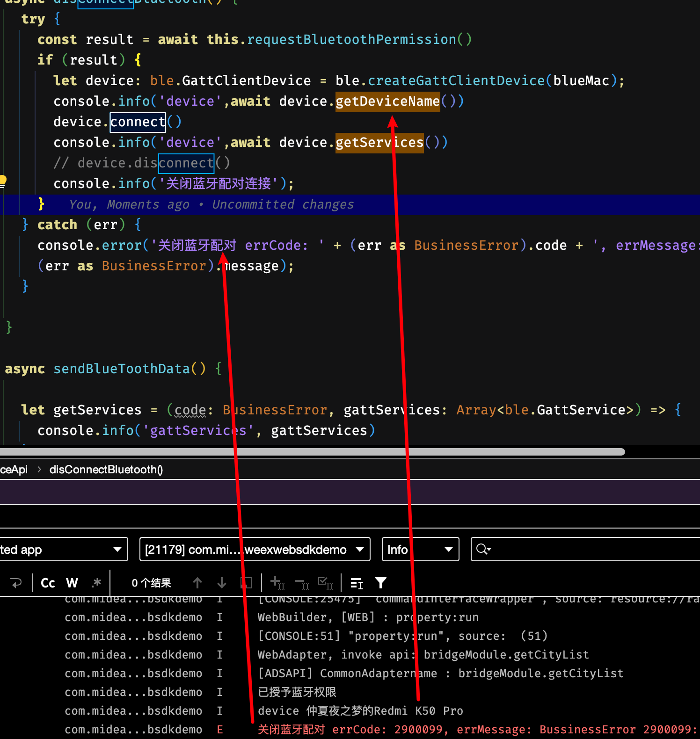Screen dimensions: 700x739
Task: Click unselect occurrence minus icon
Action: click(x=302, y=583)
